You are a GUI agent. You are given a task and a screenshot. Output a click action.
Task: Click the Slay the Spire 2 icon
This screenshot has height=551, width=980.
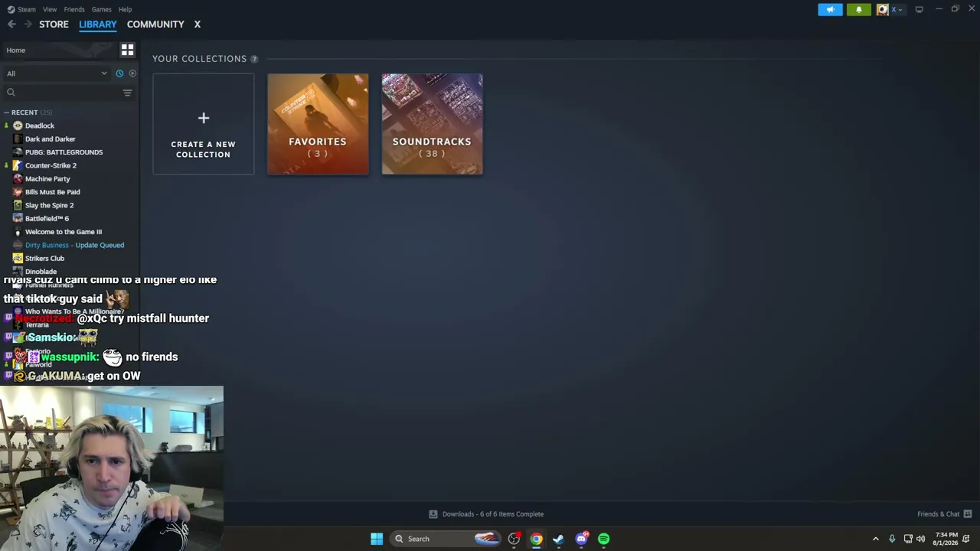point(18,205)
